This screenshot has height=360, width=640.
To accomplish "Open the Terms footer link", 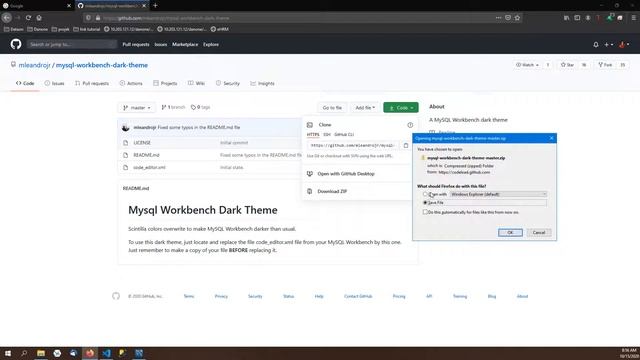I will (x=189, y=296).
